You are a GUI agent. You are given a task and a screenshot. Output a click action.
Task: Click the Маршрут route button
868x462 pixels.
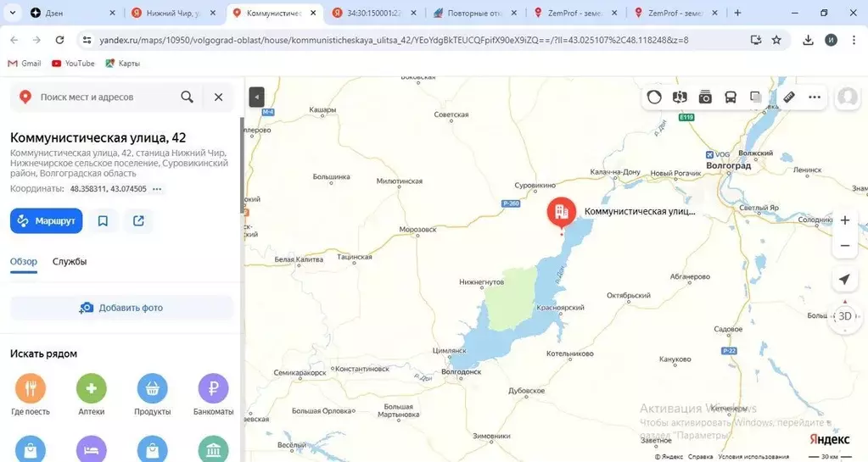pos(47,221)
